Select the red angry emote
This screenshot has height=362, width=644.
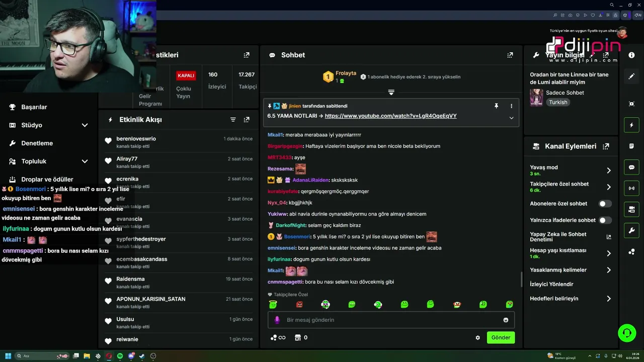[299, 304]
